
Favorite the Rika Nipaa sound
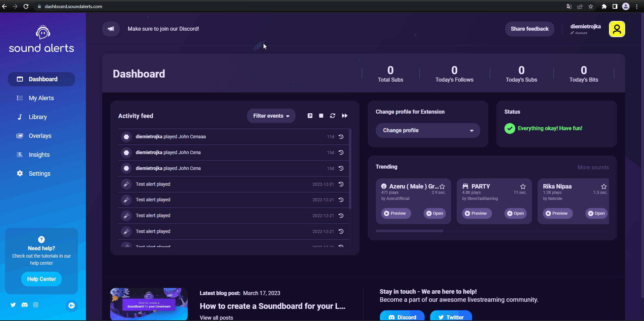coord(604,186)
